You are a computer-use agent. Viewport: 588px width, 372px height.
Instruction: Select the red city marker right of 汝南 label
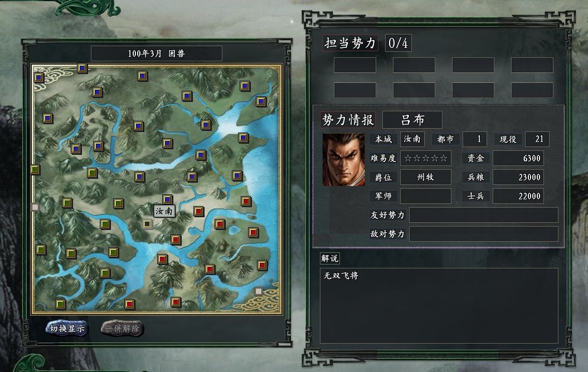[x=198, y=211]
